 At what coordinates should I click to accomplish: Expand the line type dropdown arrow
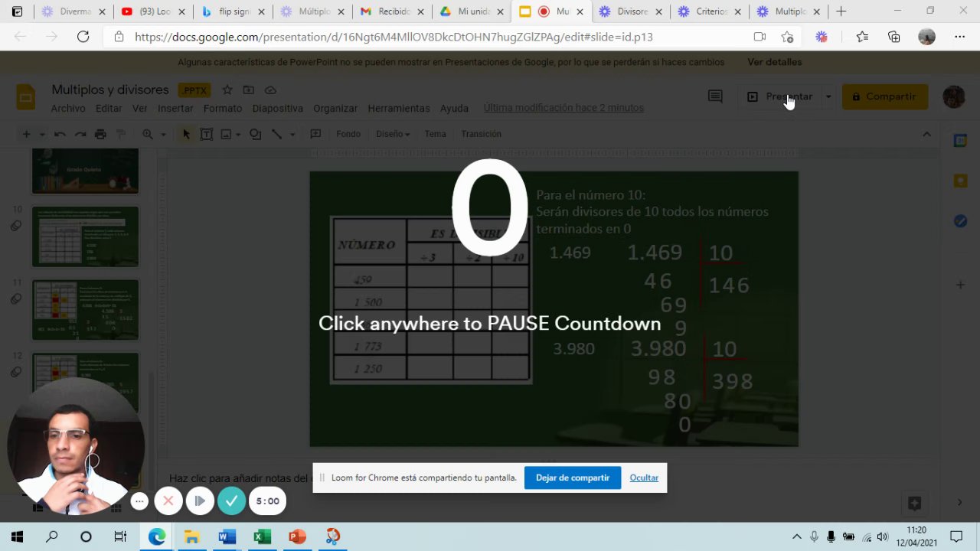coord(292,135)
